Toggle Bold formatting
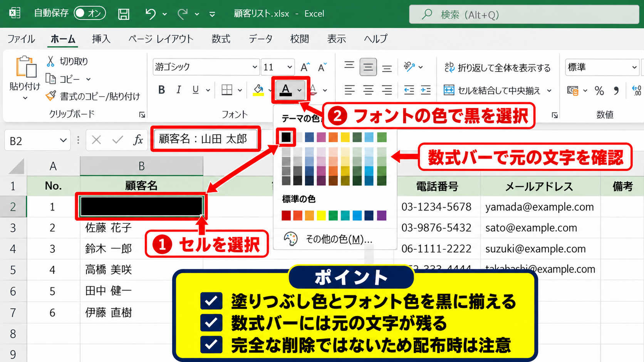Viewport: 644px width, 362px height. point(162,90)
